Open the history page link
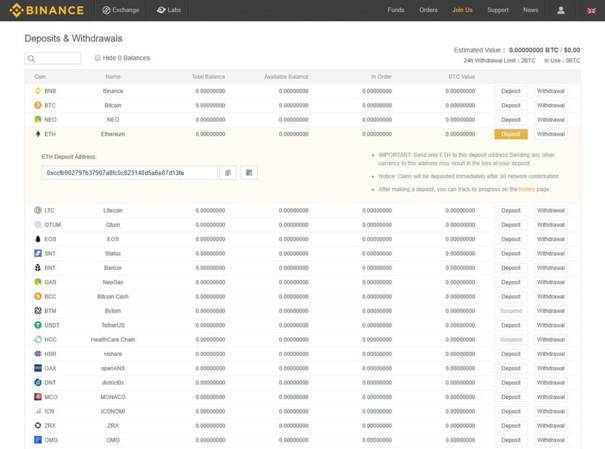Viewport: 605px width, 449px height. [x=527, y=189]
